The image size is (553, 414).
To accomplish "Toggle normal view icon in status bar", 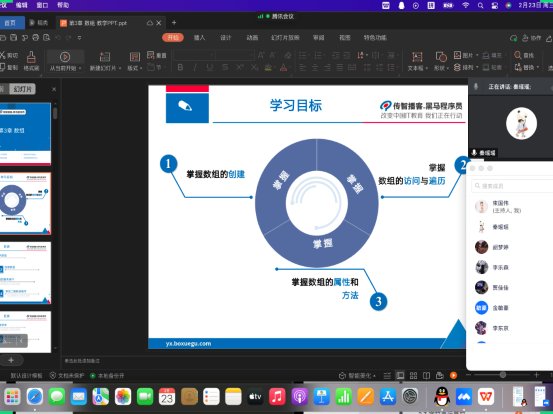I will tap(400, 376).
